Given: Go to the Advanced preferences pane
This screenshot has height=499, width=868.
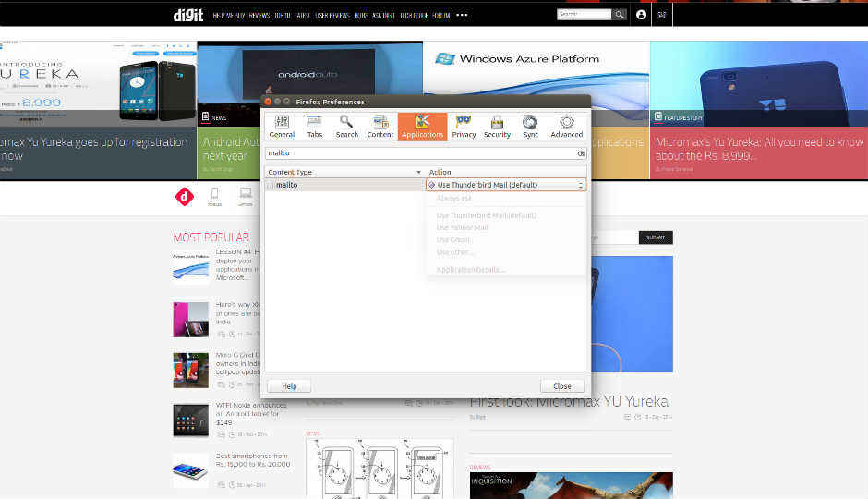Looking at the screenshot, I should click(x=566, y=127).
